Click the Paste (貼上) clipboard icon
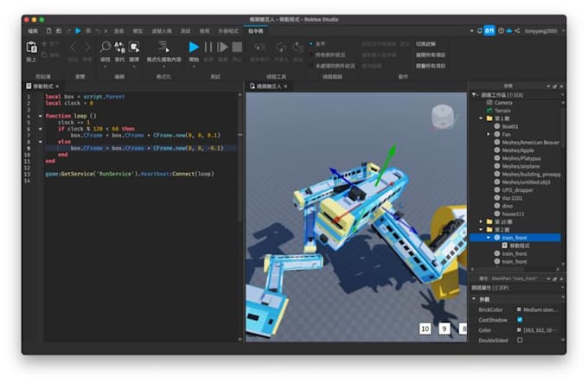 (31, 48)
